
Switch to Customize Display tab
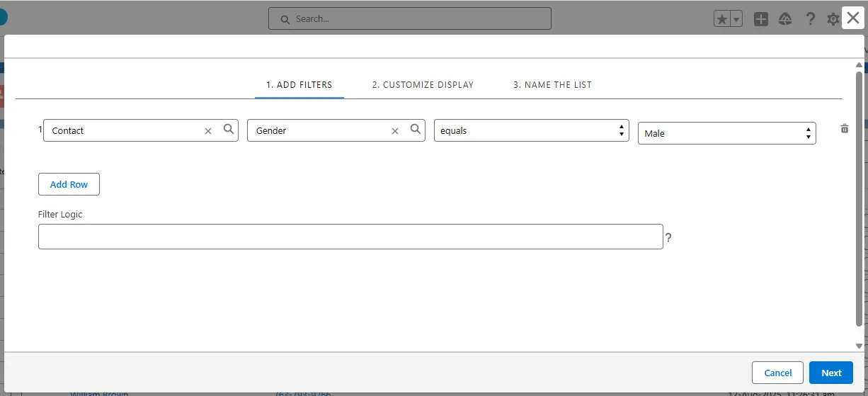tap(423, 85)
